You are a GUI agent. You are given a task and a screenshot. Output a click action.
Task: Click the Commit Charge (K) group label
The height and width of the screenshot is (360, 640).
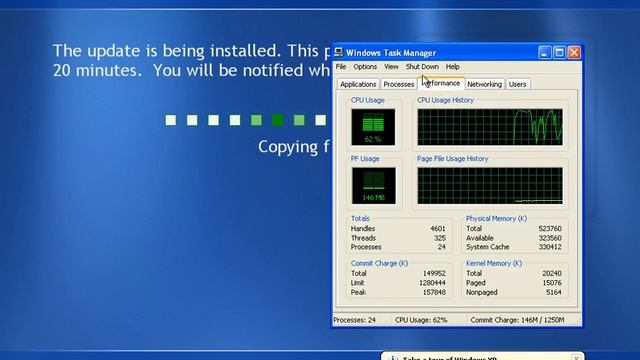[379, 263]
